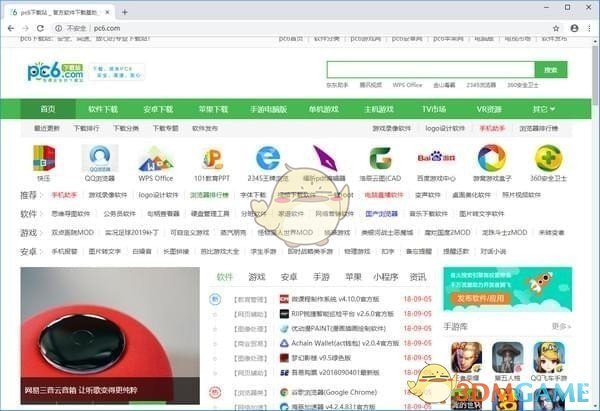Open the 101教育PPT app icon
This screenshot has width=600, height=411.
point(212,158)
